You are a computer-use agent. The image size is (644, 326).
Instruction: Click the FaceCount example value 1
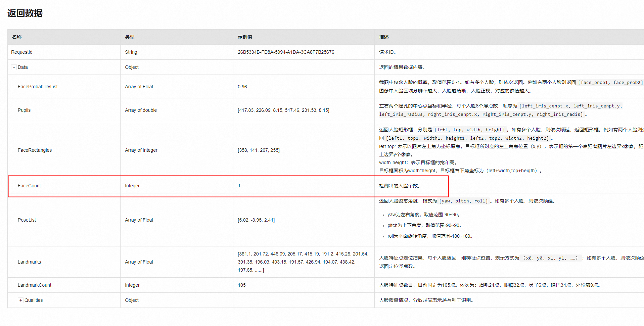pyautogui.click(x=239, y=186)
